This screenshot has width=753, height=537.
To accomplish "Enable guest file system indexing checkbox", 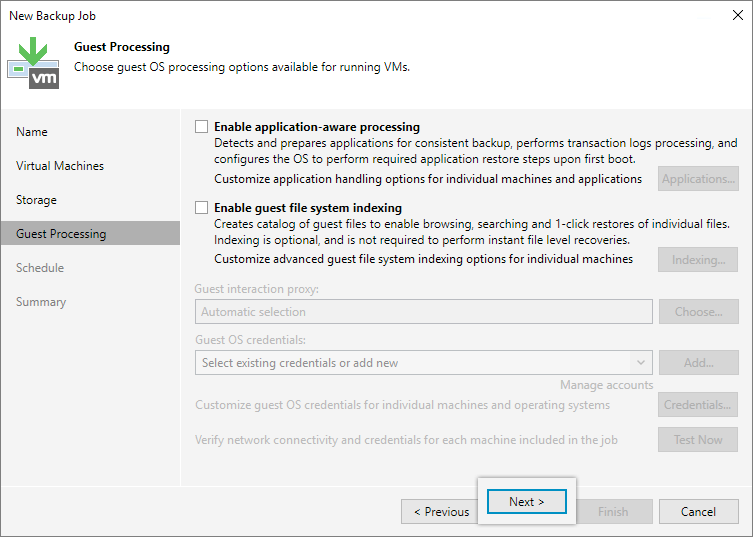I will (201, 207).
